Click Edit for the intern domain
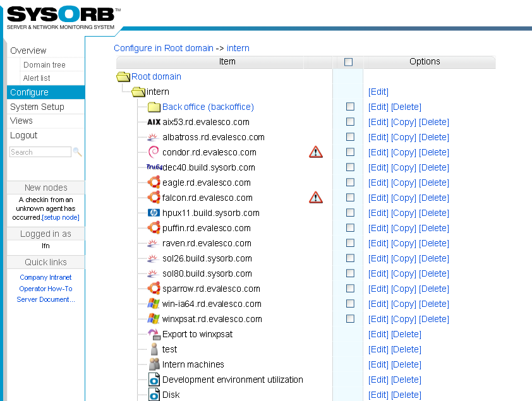Image resolution: width=532 pixels, height=401 pixels. click(378, 92)
